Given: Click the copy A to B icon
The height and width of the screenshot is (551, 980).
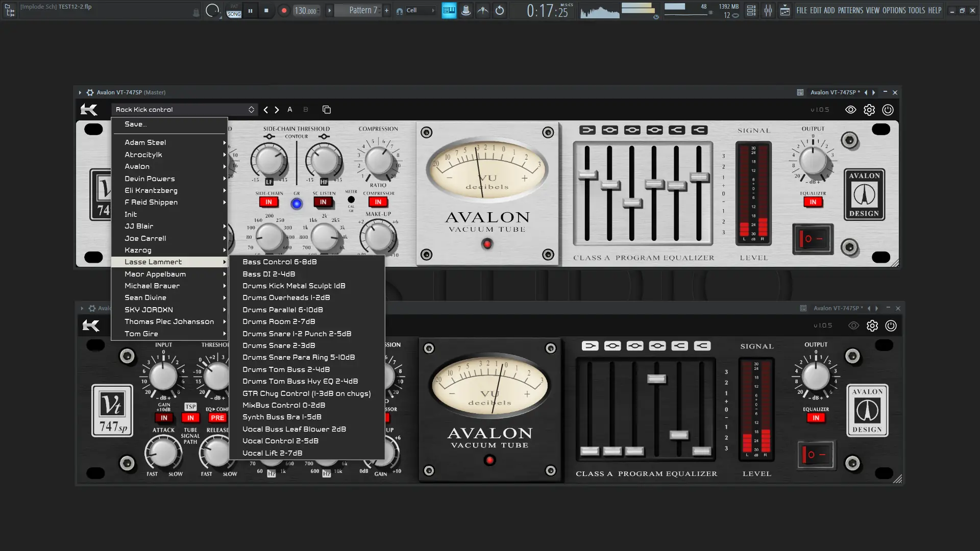Looking at the screenshot, I should tap(327, 110).
